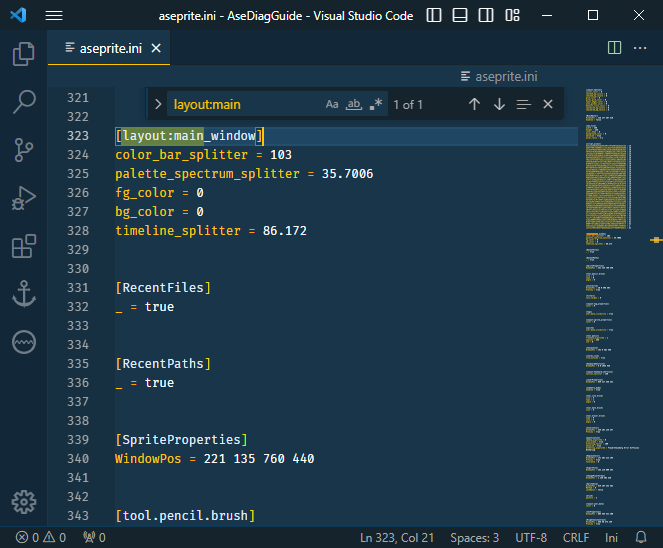Open the Source Control view
Viewport: 663px width, 548px height.
[x=24, y=150]
